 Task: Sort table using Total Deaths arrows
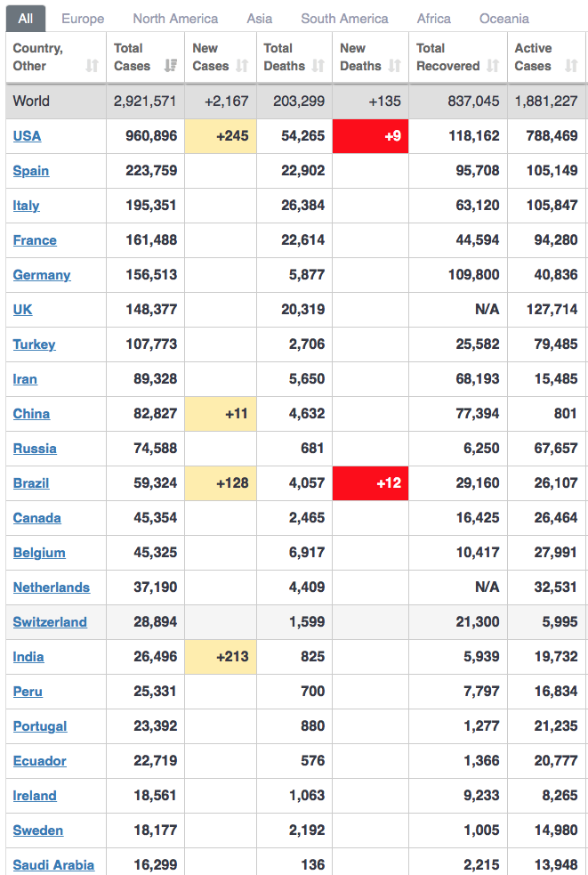click(x=318, y=66)
